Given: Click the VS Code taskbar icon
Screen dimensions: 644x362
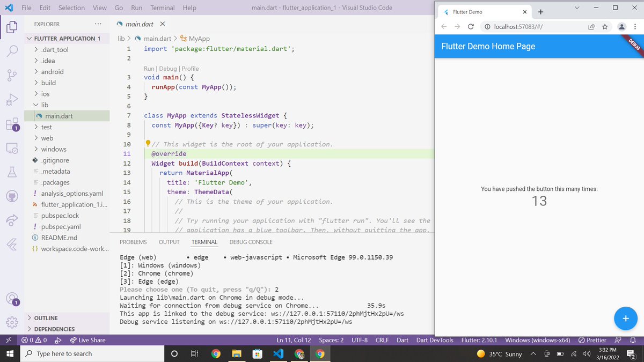Looking at the screenshot, I should pos(278,353).
